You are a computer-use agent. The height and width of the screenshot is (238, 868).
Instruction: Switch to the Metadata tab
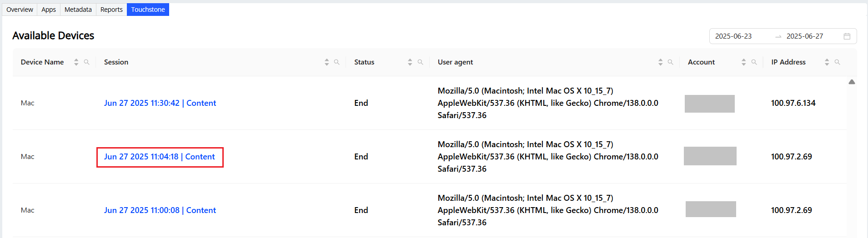(x=78, y=10)
